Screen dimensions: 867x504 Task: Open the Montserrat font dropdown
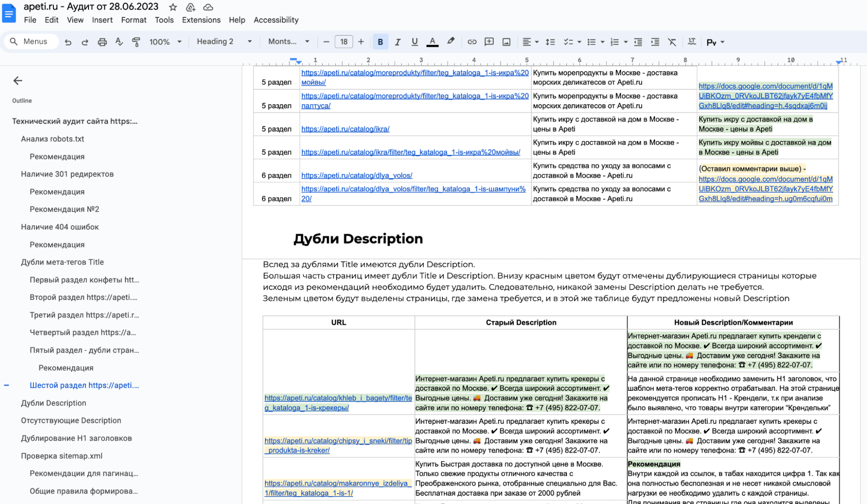click(x=288, y=42)
